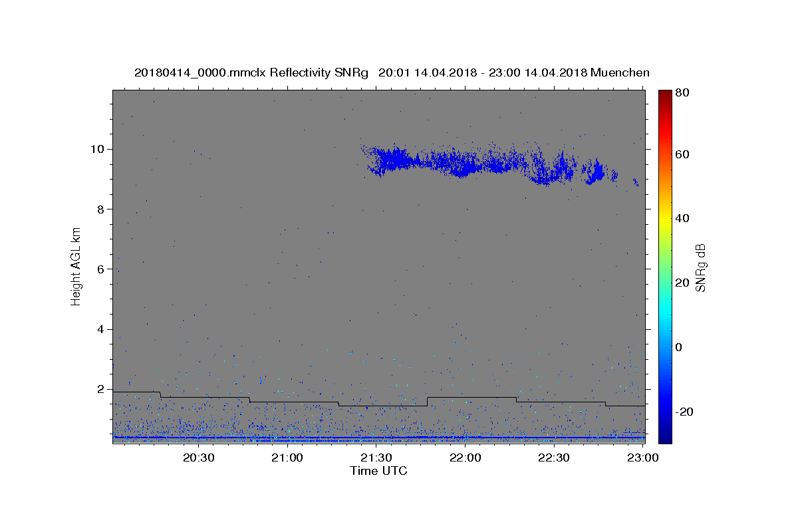Click the colorbar value 60
The width and height of the screenshot is (798, 532).
(684, 154)
